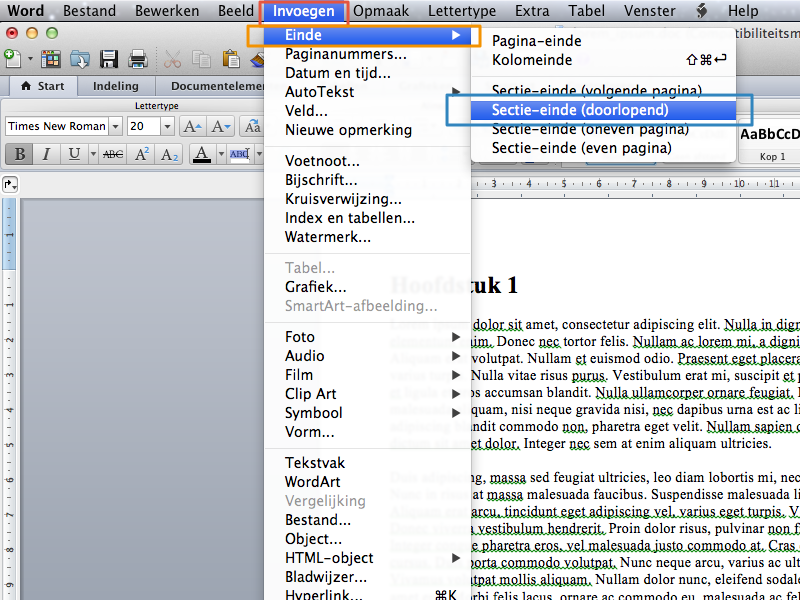Switch to the Indeling ribbon tab
This screenshot has height=600, width=800.
pos(116,86)
